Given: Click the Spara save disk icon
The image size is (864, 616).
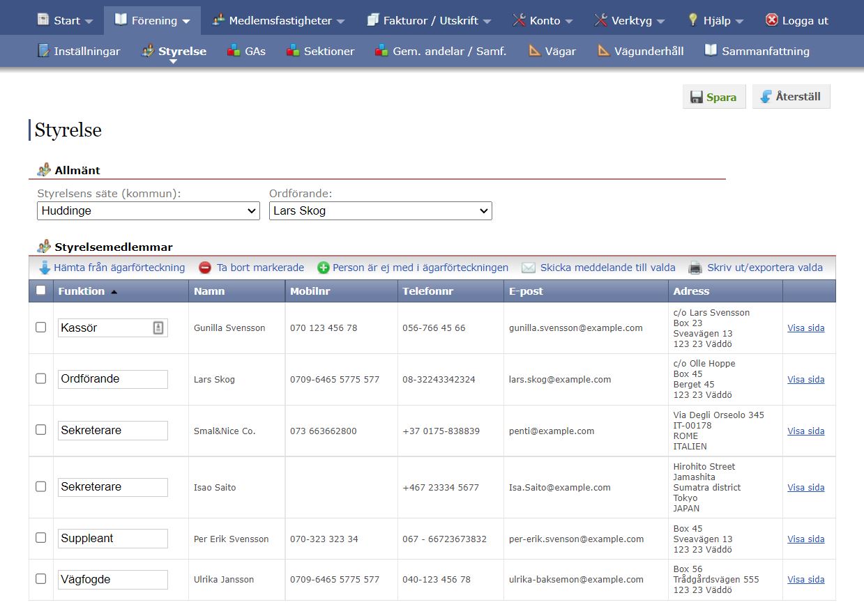Looking at the screenshot, I should (697, 98).
